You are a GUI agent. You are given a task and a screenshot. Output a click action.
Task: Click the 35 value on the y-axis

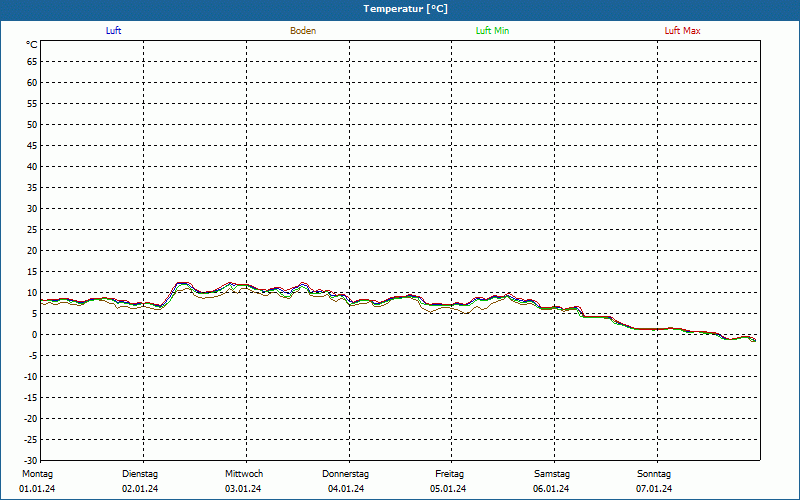click(32, 188)
